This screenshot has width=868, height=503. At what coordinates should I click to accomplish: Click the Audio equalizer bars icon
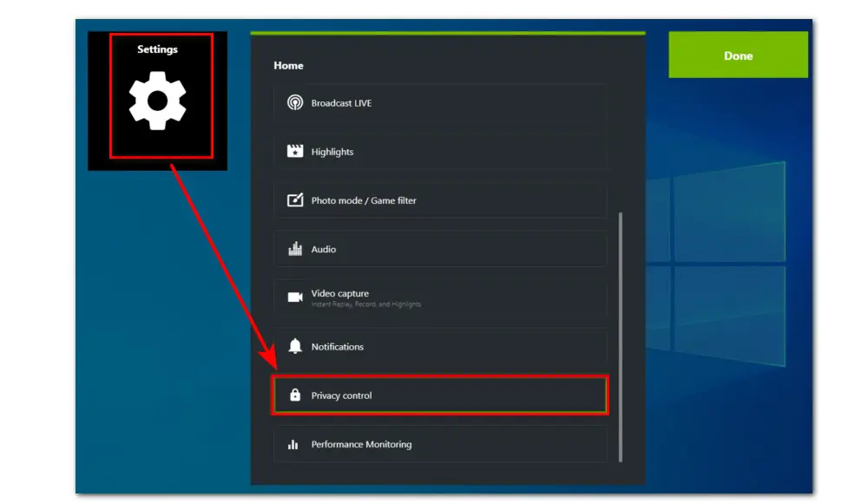point(295,250)
